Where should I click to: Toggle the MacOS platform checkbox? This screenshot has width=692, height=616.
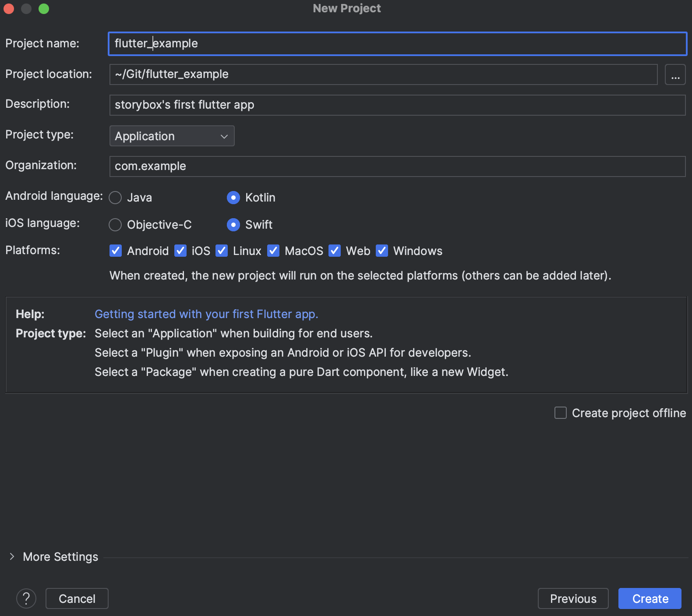click(x=273, y=251)
